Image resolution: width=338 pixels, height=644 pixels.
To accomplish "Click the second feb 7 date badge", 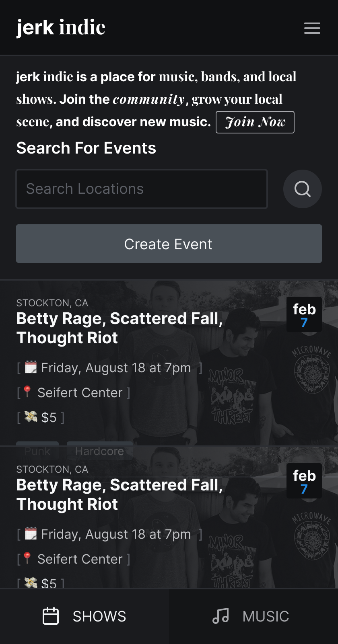I will 304,481.
